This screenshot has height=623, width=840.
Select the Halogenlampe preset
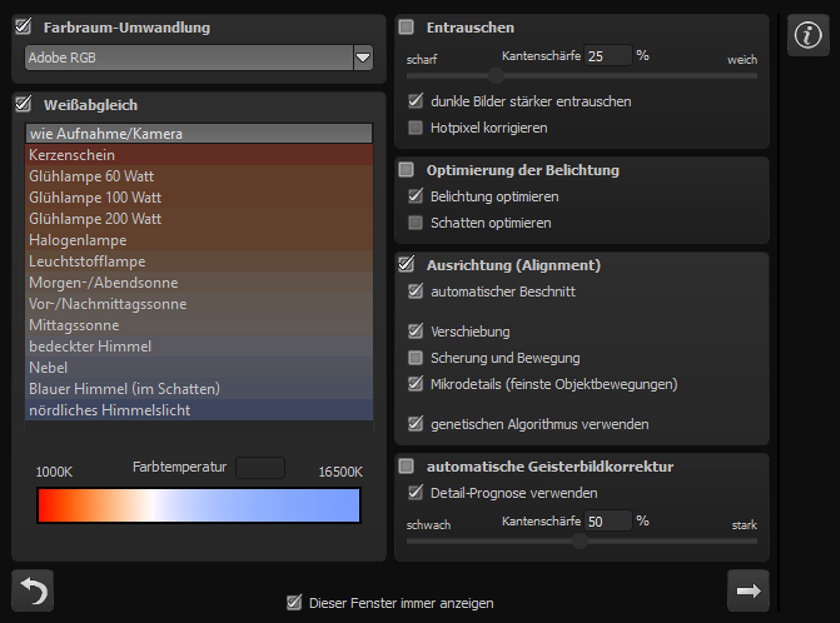click(x=199, y=240)
